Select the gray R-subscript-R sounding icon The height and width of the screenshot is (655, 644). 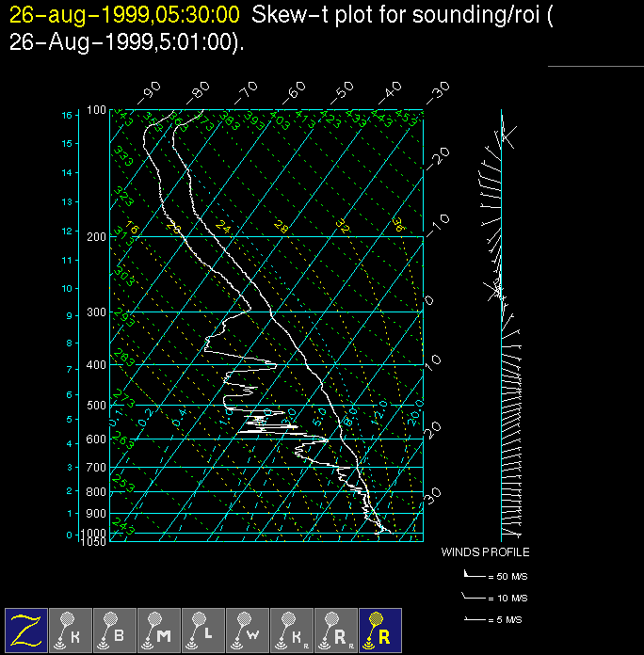[x=336, y=628]
